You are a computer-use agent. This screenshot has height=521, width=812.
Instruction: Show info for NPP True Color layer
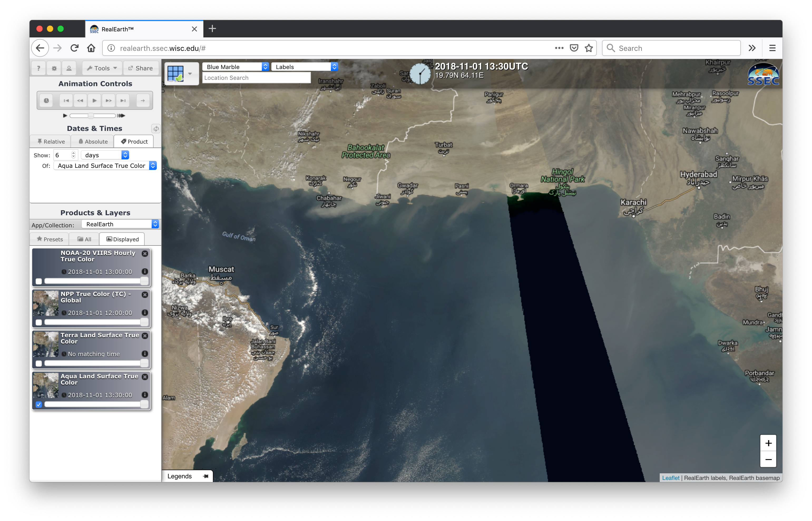[x=145, y=313]
